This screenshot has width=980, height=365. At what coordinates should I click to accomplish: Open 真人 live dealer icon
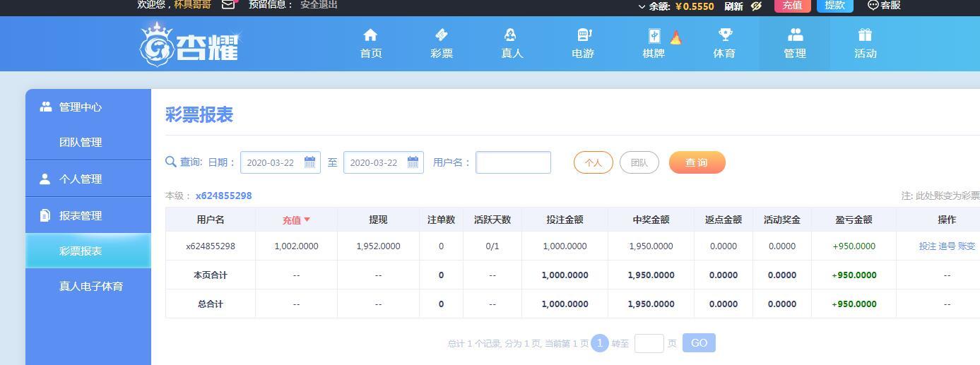click(512, 35)
